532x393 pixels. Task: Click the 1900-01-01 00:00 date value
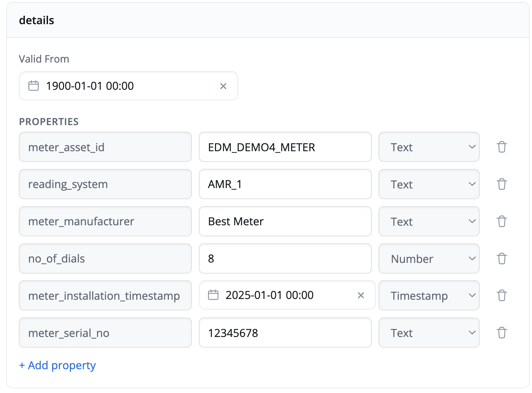(x=90, y=86)
